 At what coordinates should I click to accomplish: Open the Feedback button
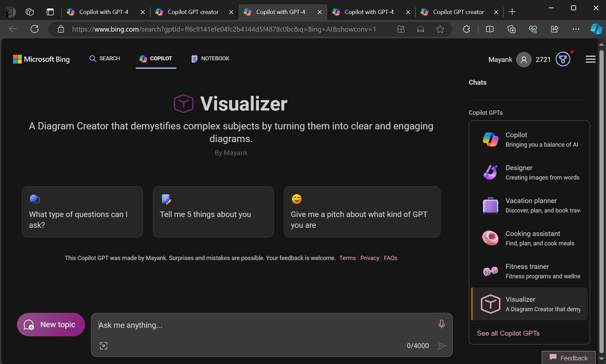(x=569, y=358)
